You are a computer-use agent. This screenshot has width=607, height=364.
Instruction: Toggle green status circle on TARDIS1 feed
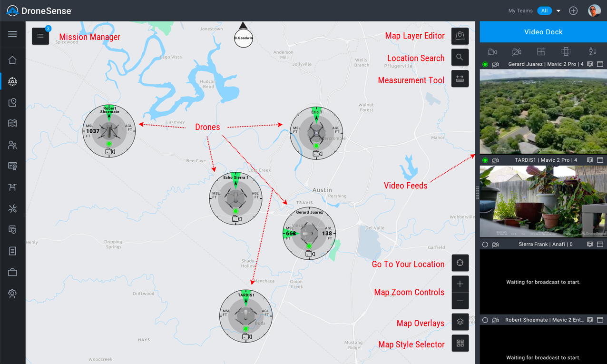click(x=485, y=160)
